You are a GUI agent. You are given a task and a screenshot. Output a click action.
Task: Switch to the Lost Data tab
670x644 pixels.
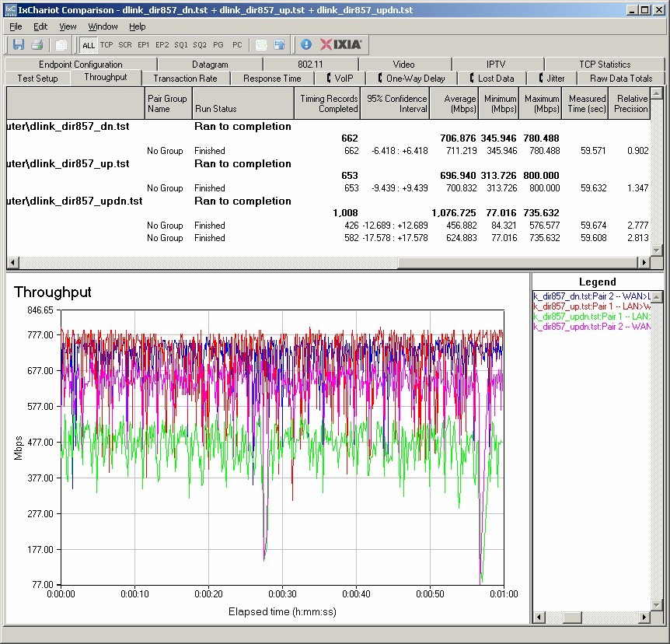click(x=492, y=79)
